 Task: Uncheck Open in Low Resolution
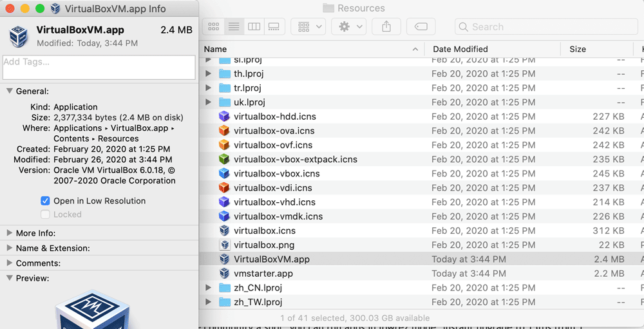coord(45,201)
